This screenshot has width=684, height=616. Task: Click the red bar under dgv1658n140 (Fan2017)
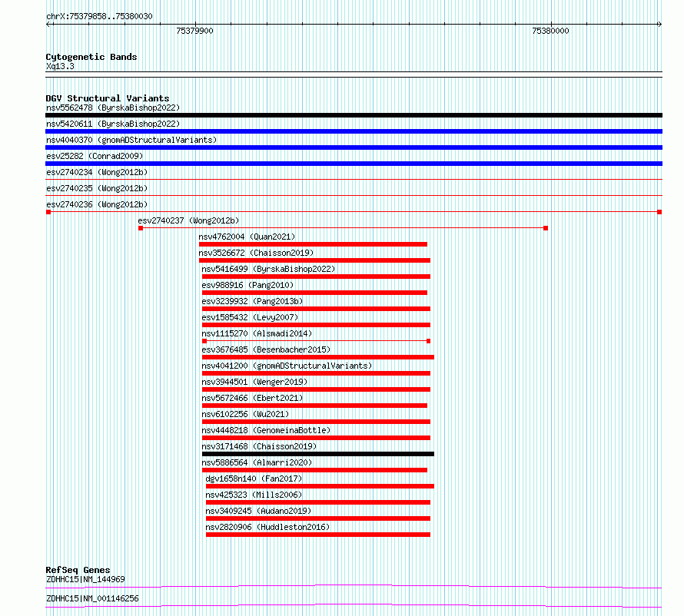[320, 486]
